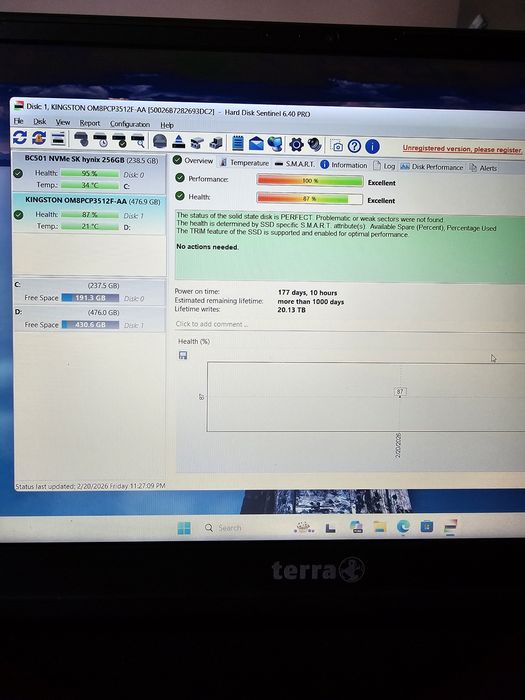Image resolution: width=525 pixels, height=700 pixels.
Task: Switch to the Temperature tab
Action: click(245, 162)
